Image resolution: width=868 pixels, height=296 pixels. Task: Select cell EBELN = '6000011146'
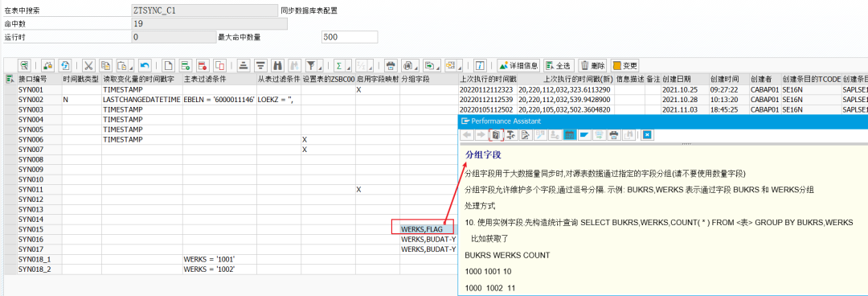click(x=219, y=100)
